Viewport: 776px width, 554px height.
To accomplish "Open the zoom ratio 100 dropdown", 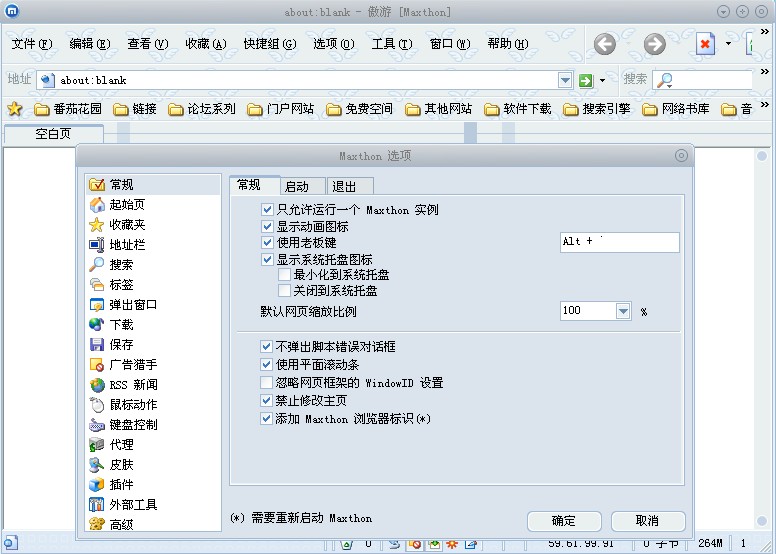I will [x=623, y=311].
